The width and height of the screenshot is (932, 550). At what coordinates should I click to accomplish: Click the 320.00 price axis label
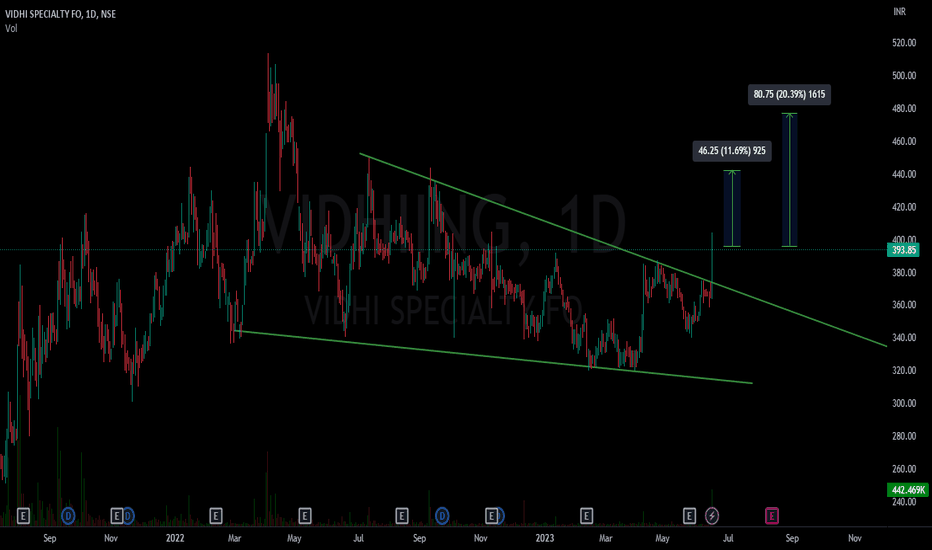coord(904,370)
